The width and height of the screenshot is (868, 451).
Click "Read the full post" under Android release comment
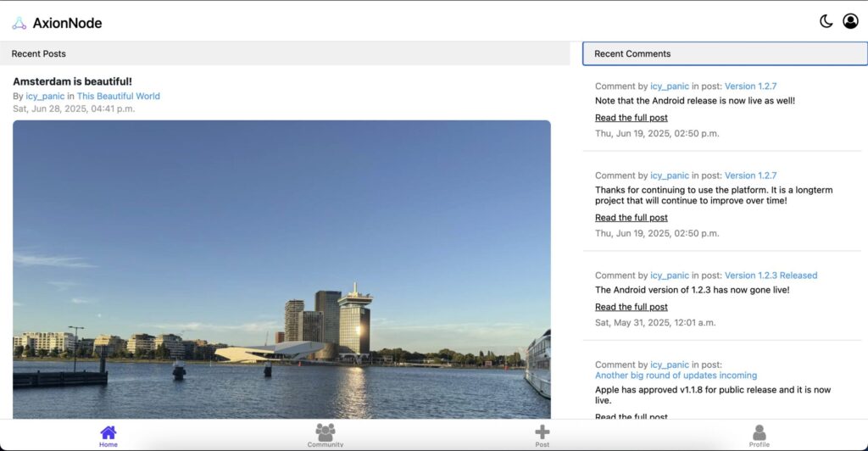coord(631,118)
